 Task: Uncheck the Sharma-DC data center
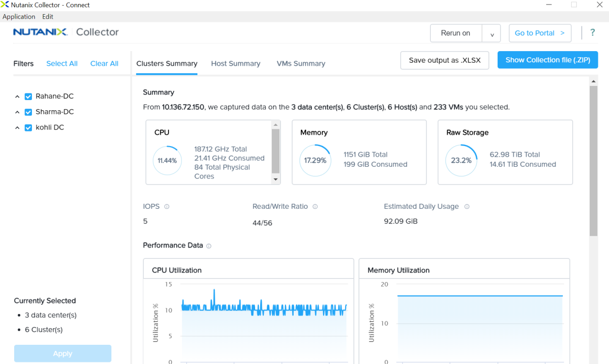coord(28,112)
